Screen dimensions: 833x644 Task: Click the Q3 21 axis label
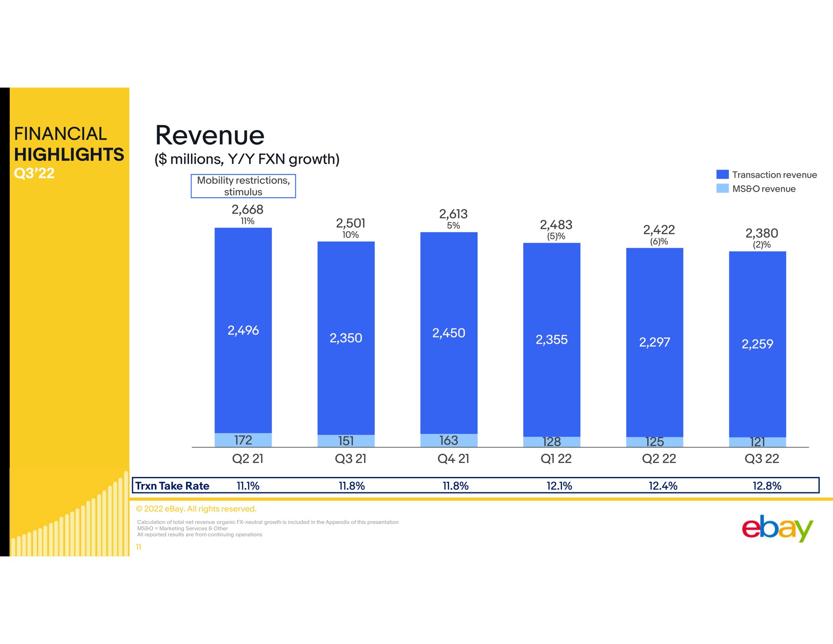coord(351,459)
